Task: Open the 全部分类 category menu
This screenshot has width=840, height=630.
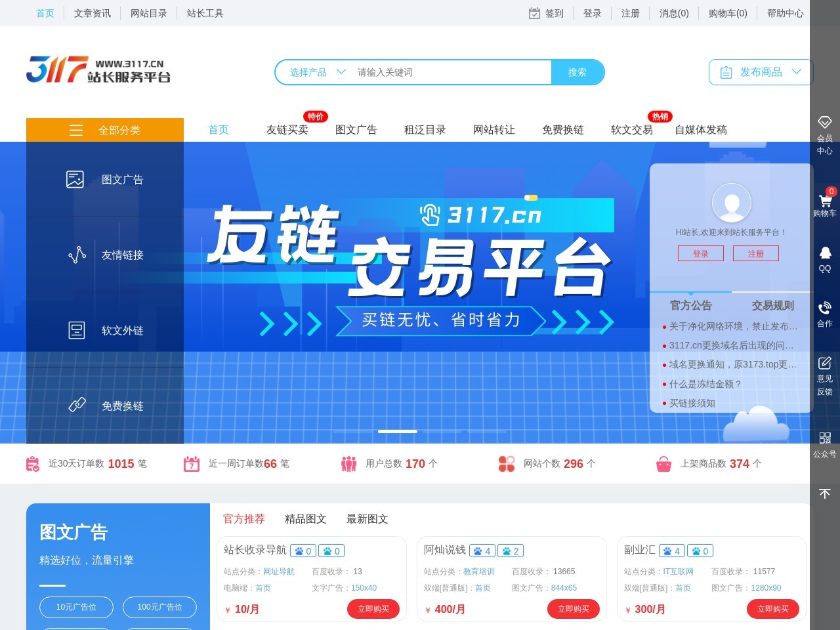Action: [105, 130]
